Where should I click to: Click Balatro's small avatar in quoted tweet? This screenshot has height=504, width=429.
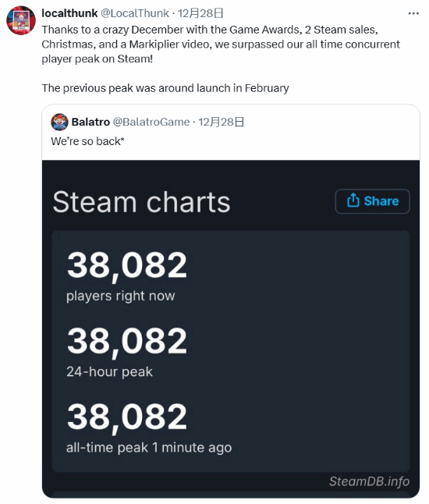(59, 122)
